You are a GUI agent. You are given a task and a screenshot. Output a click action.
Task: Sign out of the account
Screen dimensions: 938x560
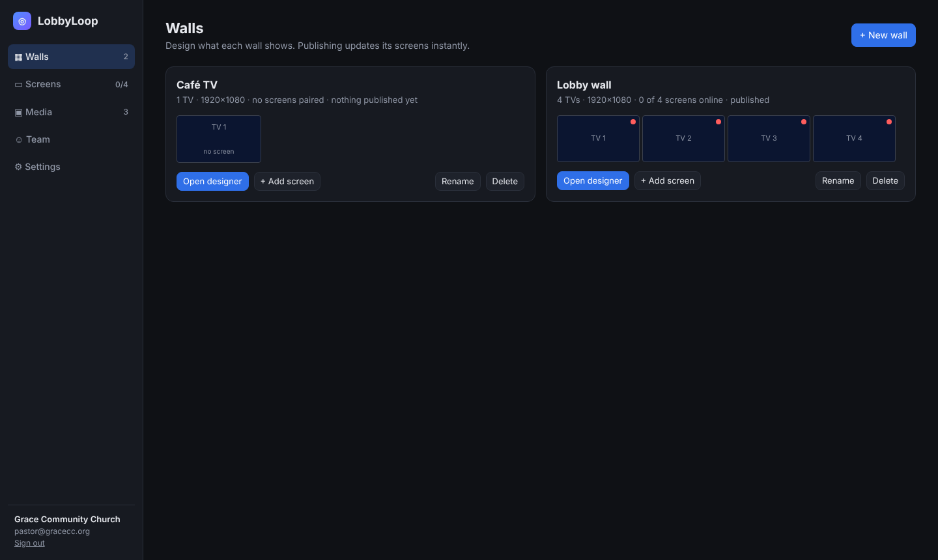[29, 543]
